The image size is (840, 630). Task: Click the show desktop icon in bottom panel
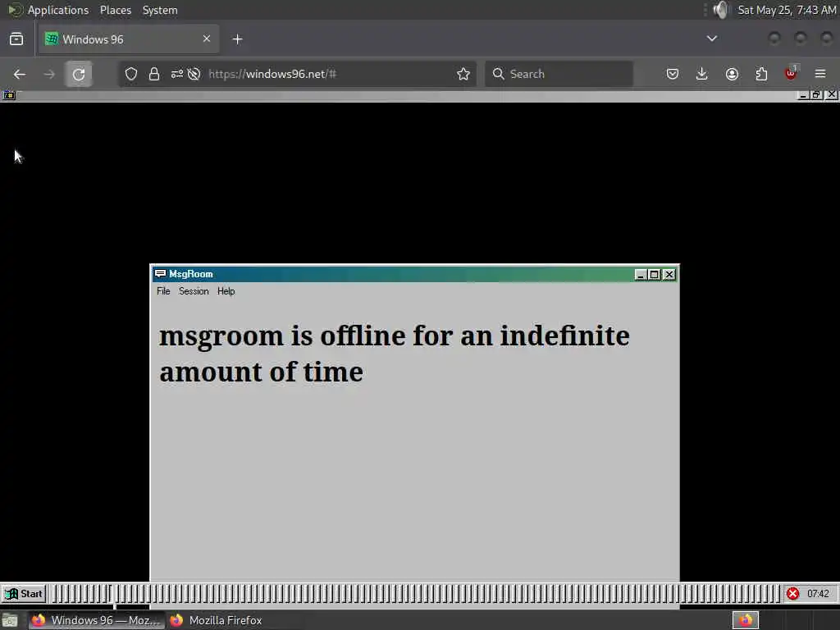[10, 620]
